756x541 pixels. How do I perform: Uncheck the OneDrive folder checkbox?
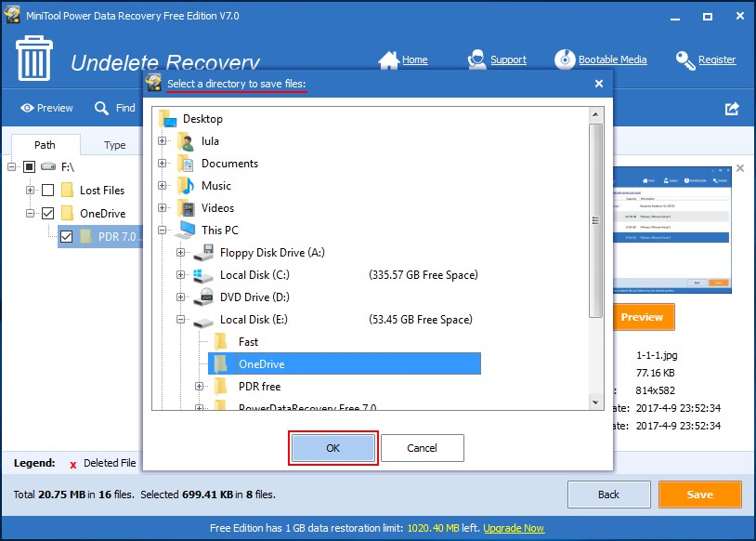47,213
